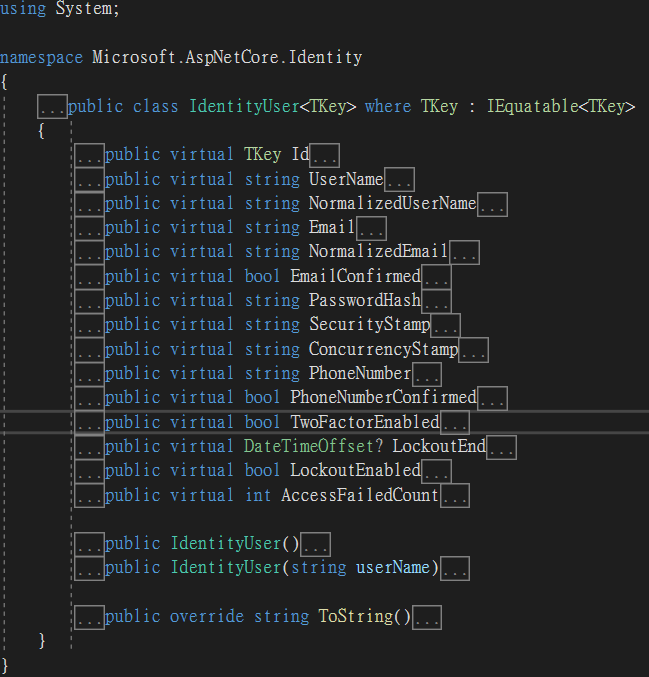649x677 pixels.
Task: Click the 'bool' keyword on the EmailConfirmed line
Action: click(263, 276)
